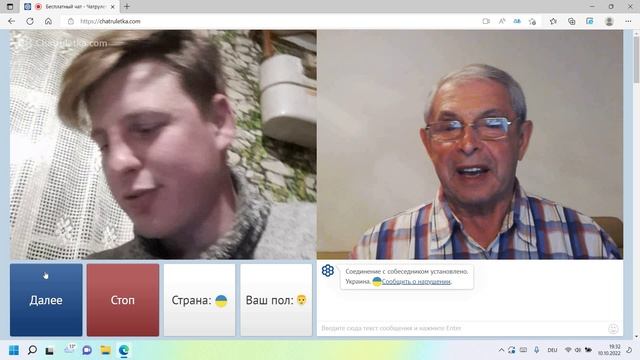Click the browser back arrow
Screen dimensions: 640x360
[x=11, y=21]
